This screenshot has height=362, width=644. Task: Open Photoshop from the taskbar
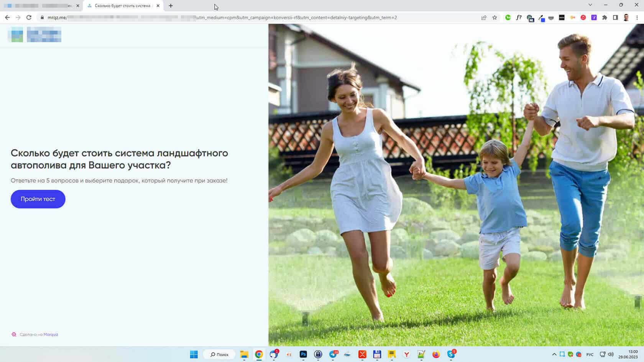[x=303, y=354]
